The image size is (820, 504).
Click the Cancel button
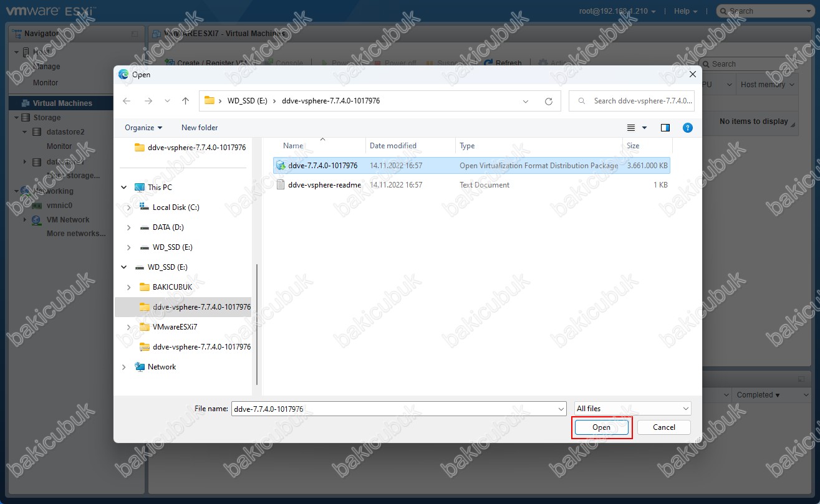point(664,427)
